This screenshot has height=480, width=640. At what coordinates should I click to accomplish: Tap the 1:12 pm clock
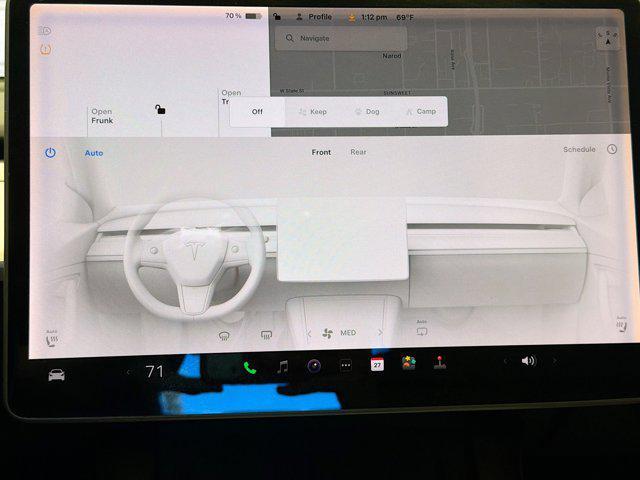pyautogui.click(x=374, y=18)
